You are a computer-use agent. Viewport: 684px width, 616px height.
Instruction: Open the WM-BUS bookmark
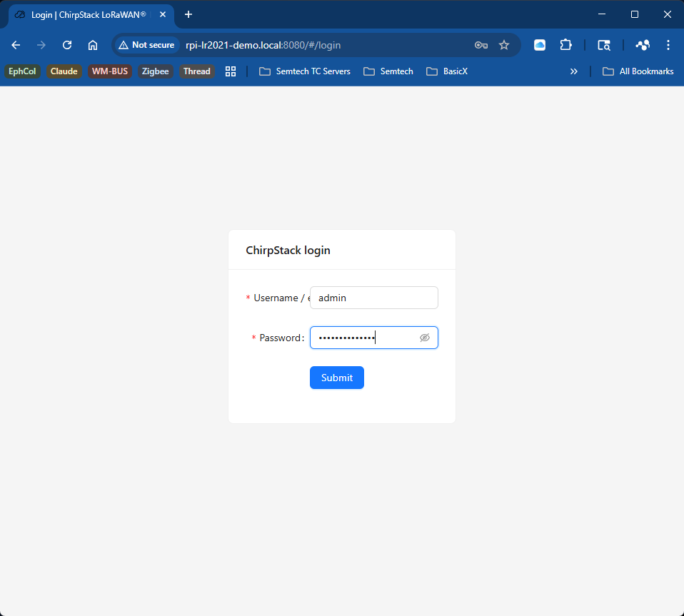click(x=109, y=71)
